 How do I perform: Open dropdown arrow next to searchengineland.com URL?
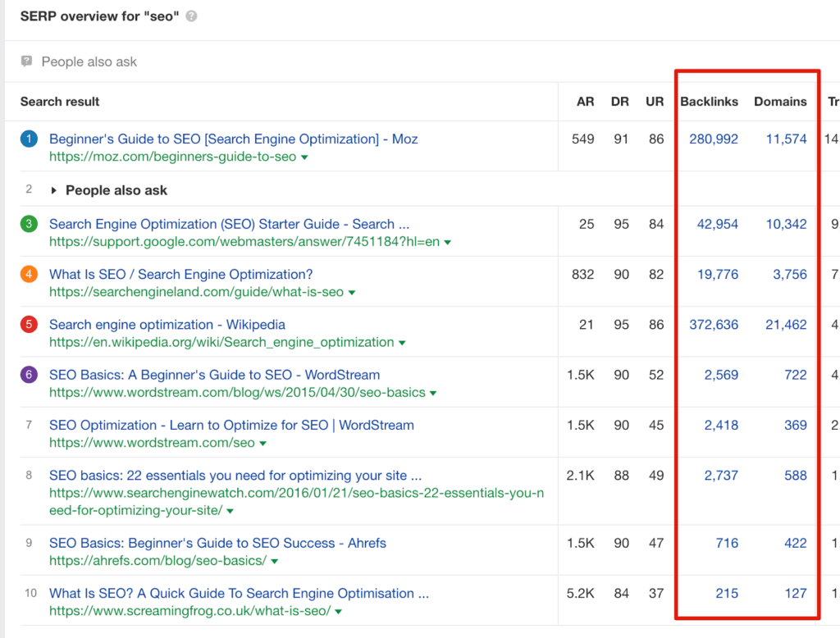click(x=352, y=293)
